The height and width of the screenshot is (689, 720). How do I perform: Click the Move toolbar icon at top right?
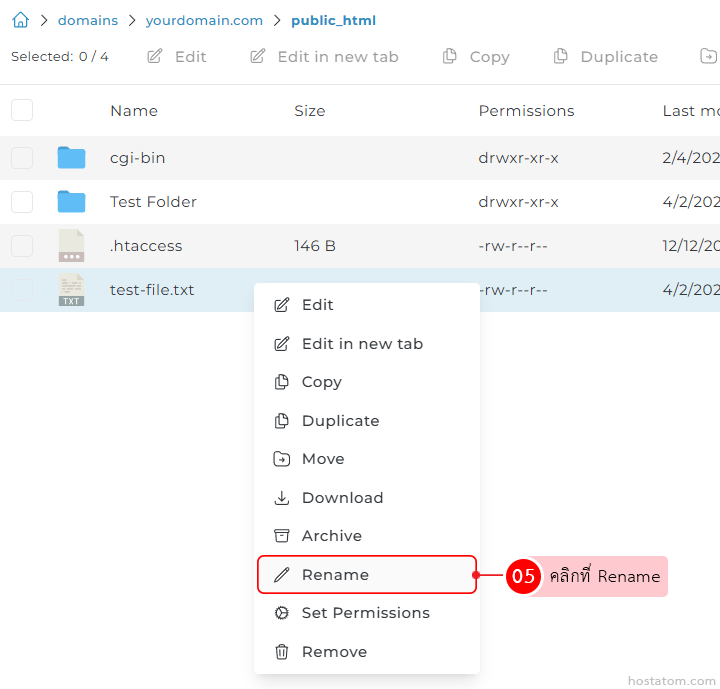pos(708,57)
